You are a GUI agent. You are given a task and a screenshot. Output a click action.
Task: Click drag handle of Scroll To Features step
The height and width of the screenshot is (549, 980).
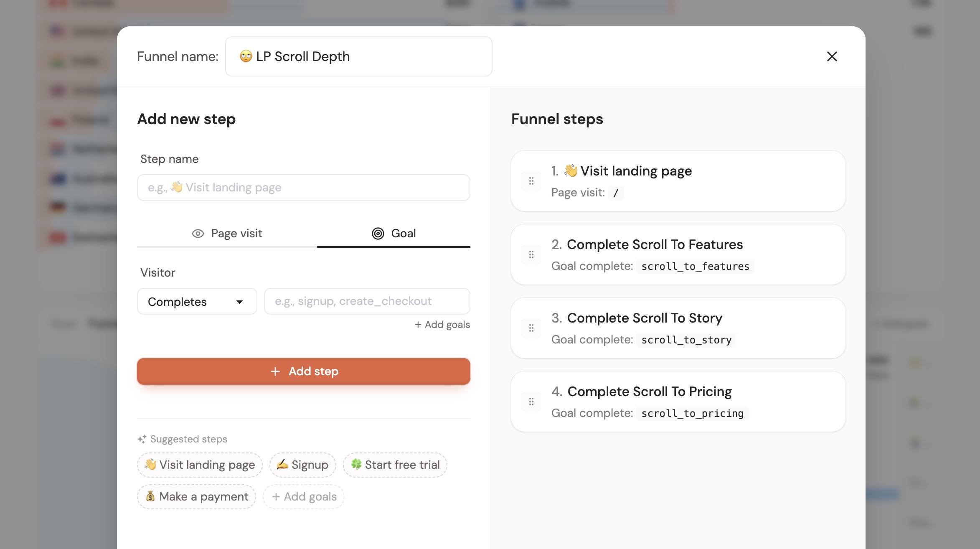531,254
